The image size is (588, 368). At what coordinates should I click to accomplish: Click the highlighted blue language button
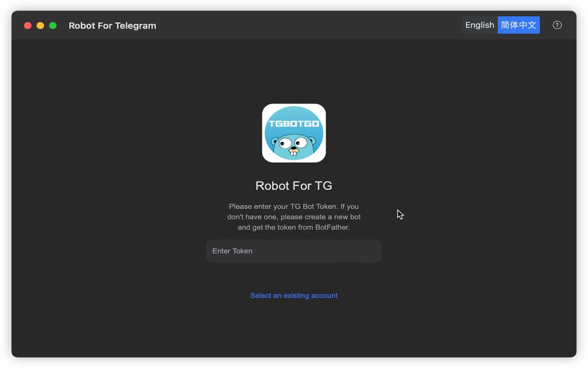click(518, 25)
